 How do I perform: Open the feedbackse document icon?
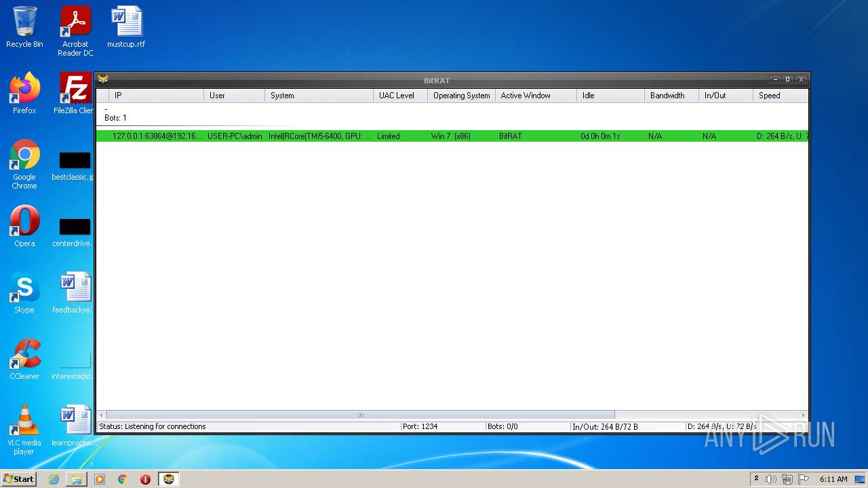(75, 293)
